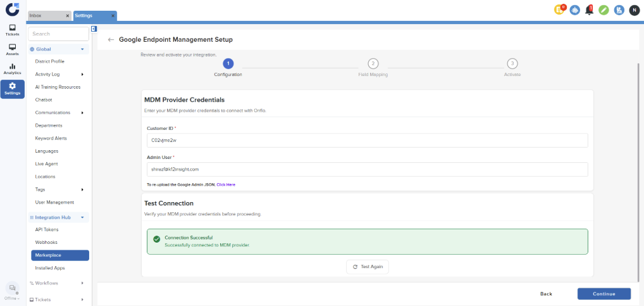Expand the Activity Log submenu

[x=82, y=74]
